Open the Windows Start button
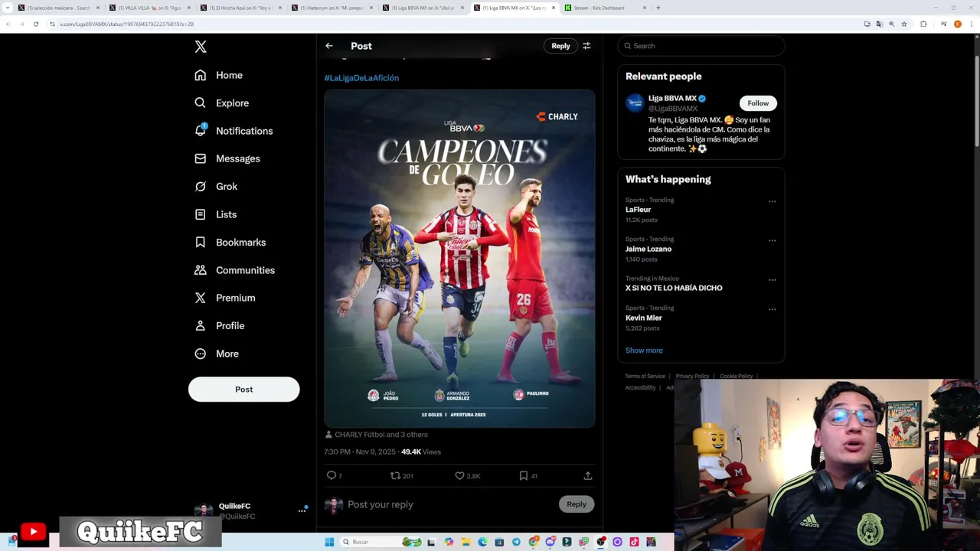Viewport: 980px width, 551px height. pos(329,542)
